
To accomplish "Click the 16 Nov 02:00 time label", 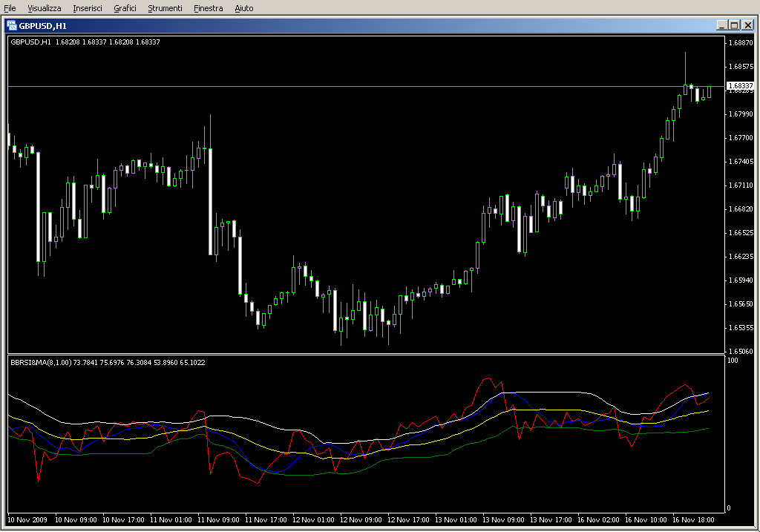I will (x=598, y=520).
